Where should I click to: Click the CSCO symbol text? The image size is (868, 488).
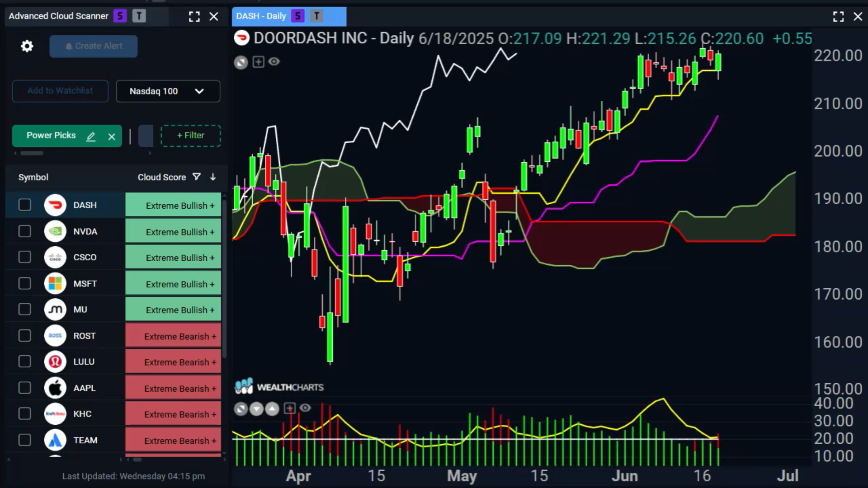[85, 258]
